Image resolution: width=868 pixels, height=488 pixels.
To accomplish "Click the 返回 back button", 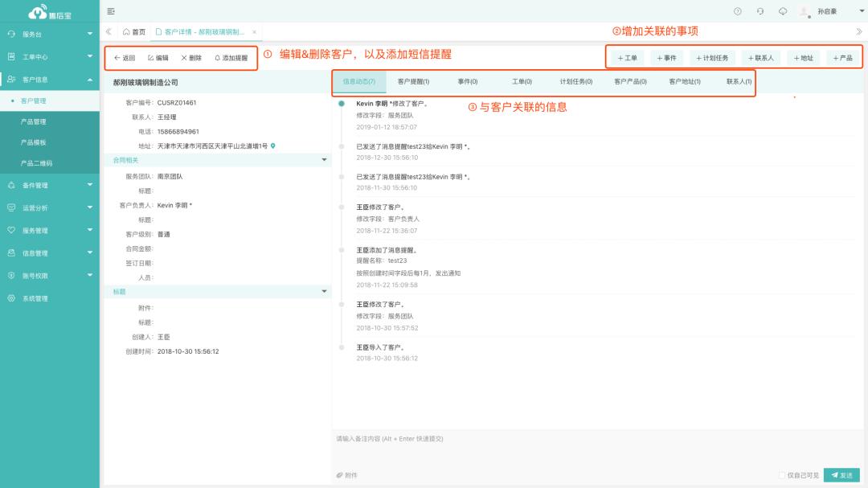I will coord(125,58).
